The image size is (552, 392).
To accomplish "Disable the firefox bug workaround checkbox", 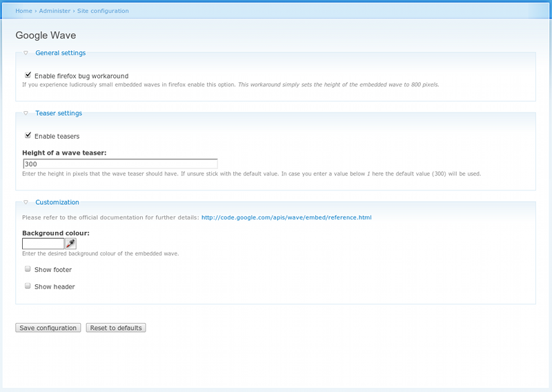I will coord(28,75).
